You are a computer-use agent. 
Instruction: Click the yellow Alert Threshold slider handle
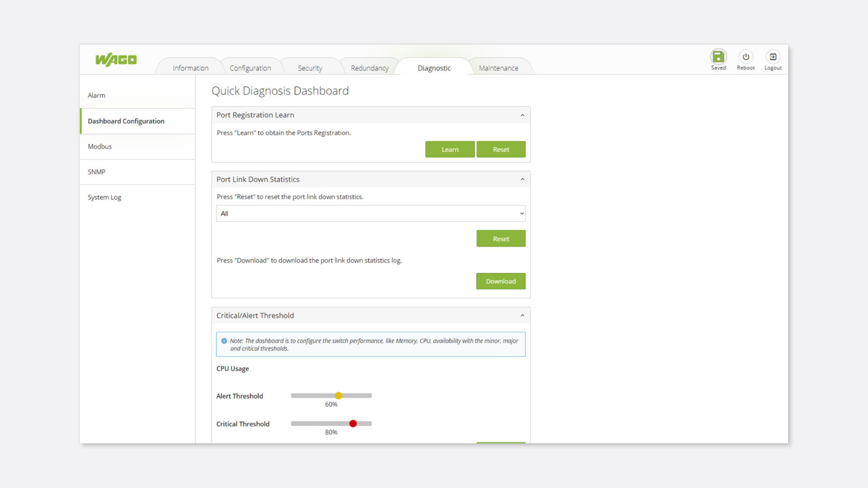[x=339, y=396]
